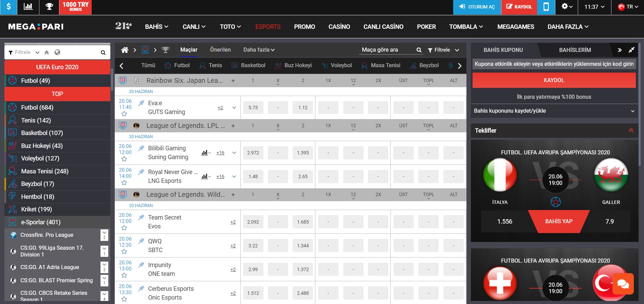644x304 pixels.
Task: Click the trophy icon in top bar
Action: [49, 7]
